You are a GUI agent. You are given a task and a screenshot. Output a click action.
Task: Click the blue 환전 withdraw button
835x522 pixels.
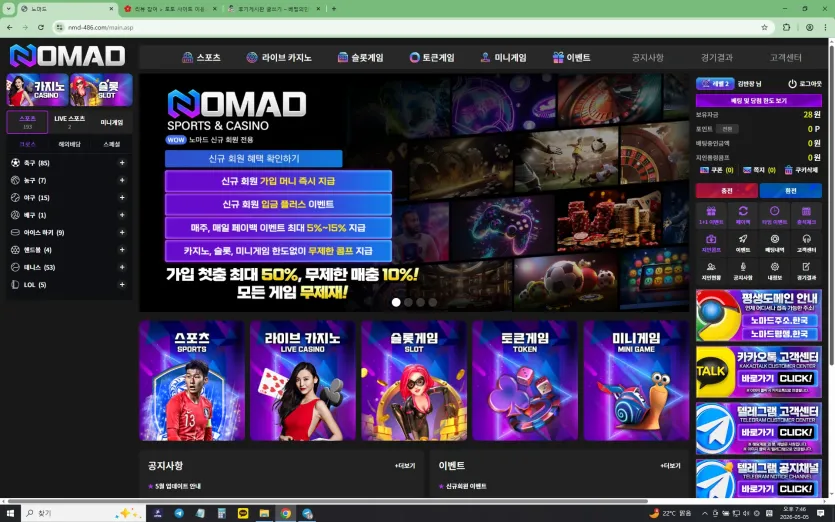point(790,190)
